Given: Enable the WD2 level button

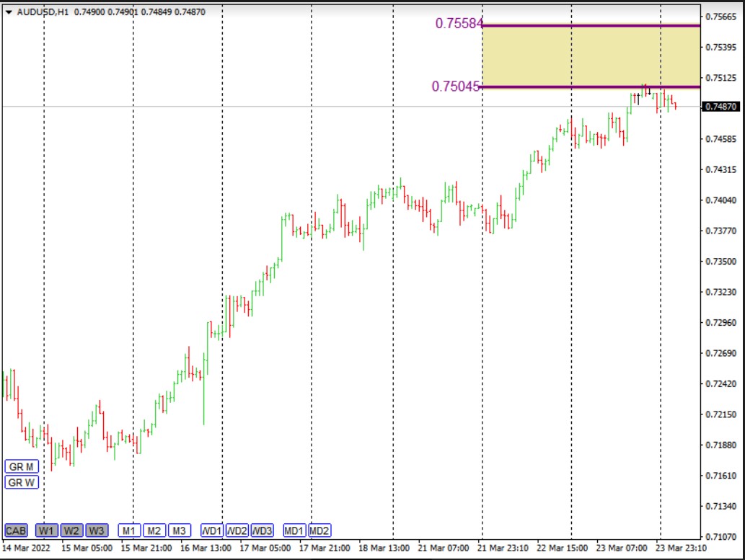Looking at the screenshot, I should tap(237, 531).
